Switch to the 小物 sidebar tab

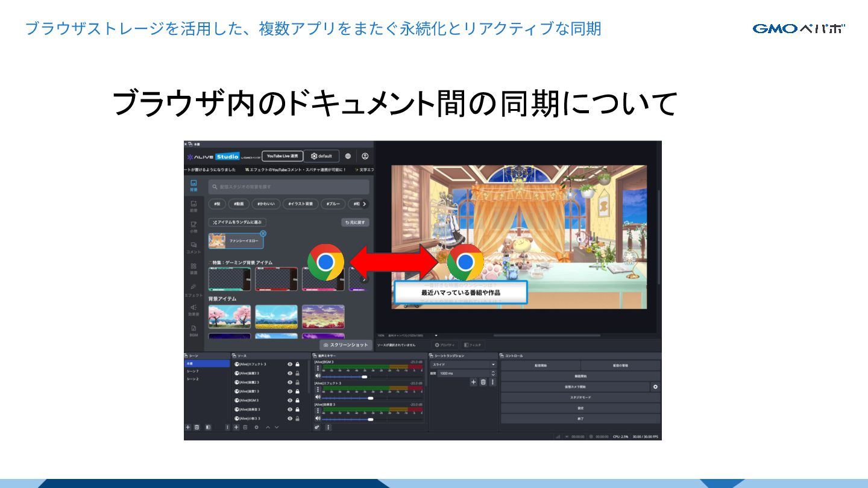193,227
